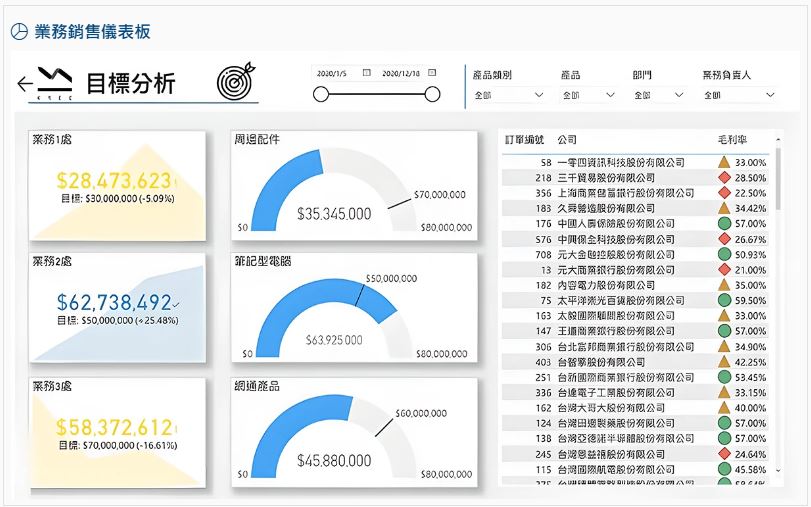The width and height of the screenshot is (811, 507).
Task: Click the orange triangle icon in order 58 row
Action: [724, 161]
